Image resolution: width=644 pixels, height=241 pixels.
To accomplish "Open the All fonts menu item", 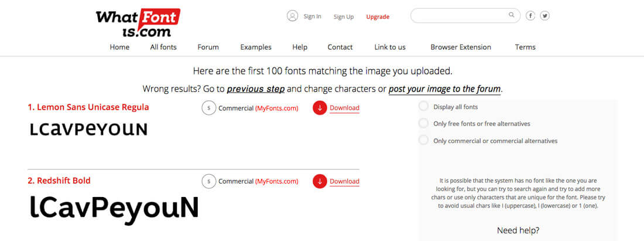I will (x=163, y=47).
